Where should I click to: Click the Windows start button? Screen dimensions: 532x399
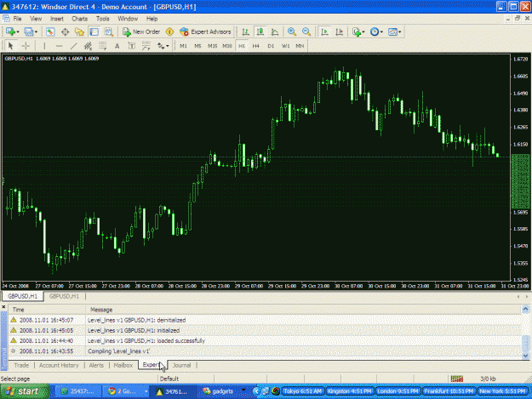pos(24,391)
